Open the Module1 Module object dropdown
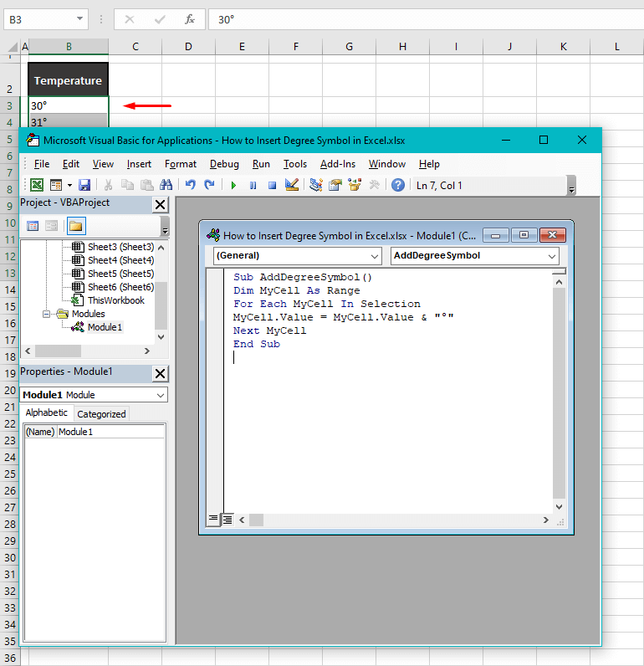Image resolution: width=644 pixels, height=666 pixels. [160, 395]
